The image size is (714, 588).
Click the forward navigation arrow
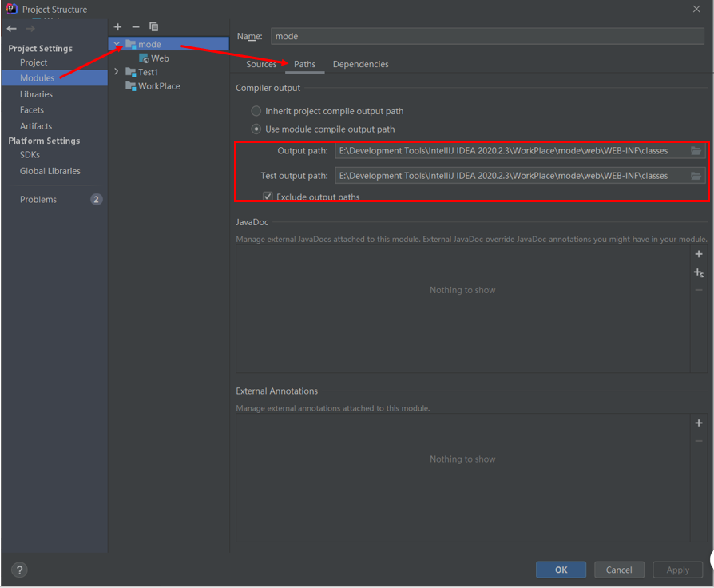30,29
